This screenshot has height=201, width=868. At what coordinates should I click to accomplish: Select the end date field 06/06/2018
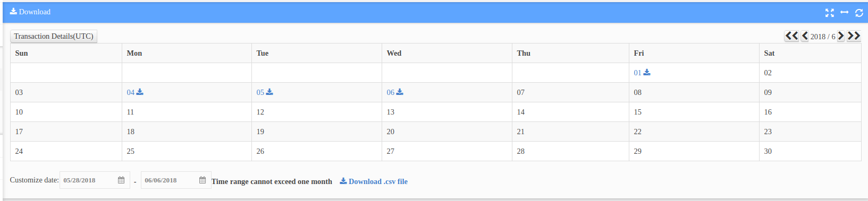[x=176, y=180]
